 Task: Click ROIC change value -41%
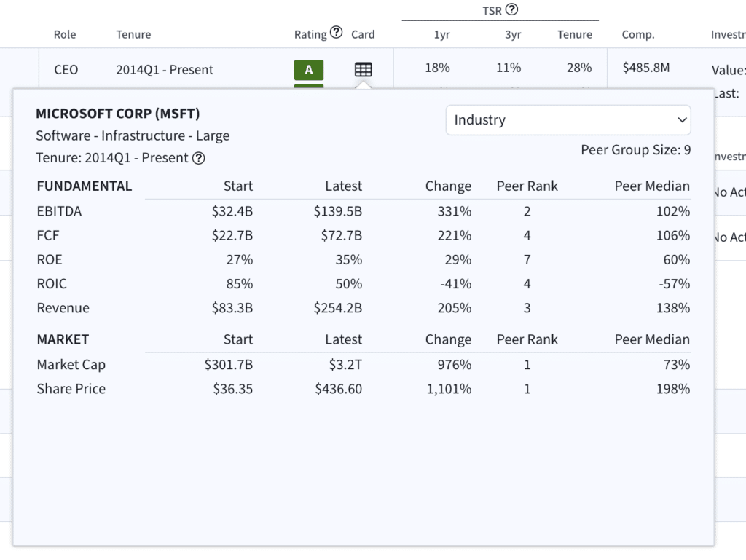pos(456,284)
